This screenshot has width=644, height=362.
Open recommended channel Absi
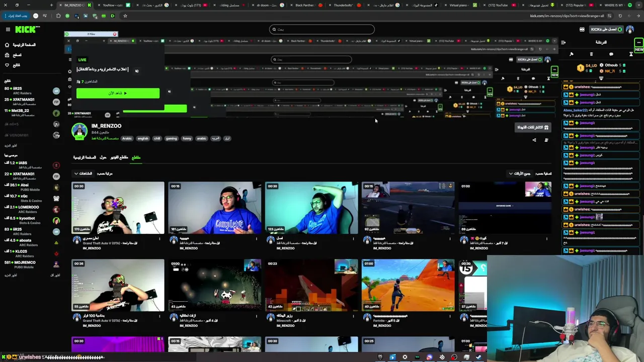pyautogui.click(x=32, y=187)
